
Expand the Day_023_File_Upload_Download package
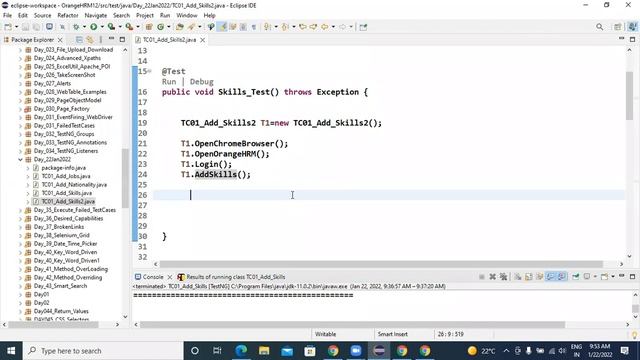[x=20, y=50]
